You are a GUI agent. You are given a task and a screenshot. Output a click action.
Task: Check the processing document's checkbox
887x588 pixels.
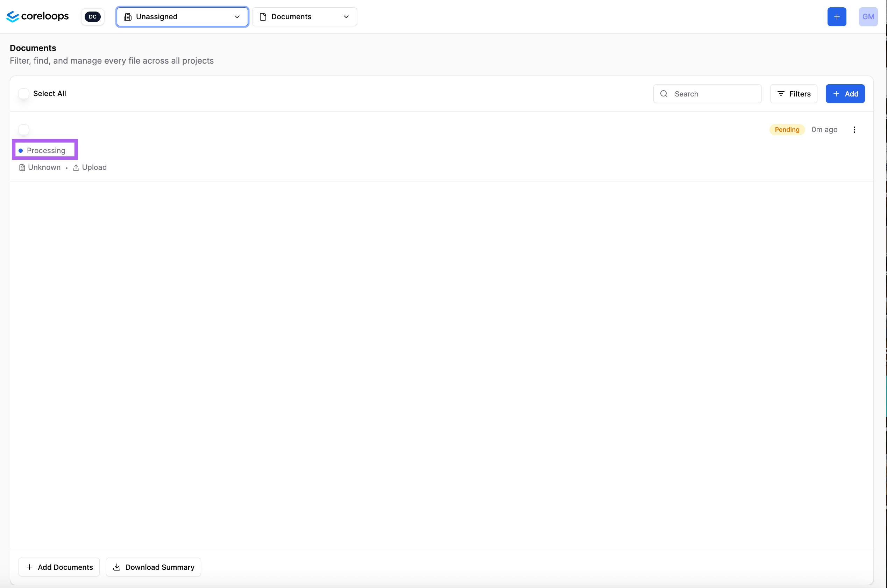point(24,130)
